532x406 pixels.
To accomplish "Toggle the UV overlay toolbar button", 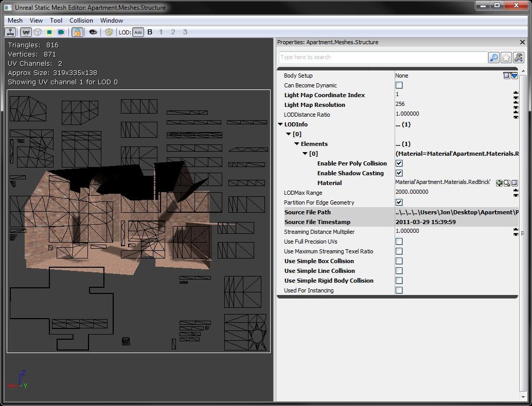I will pos(26,32).
